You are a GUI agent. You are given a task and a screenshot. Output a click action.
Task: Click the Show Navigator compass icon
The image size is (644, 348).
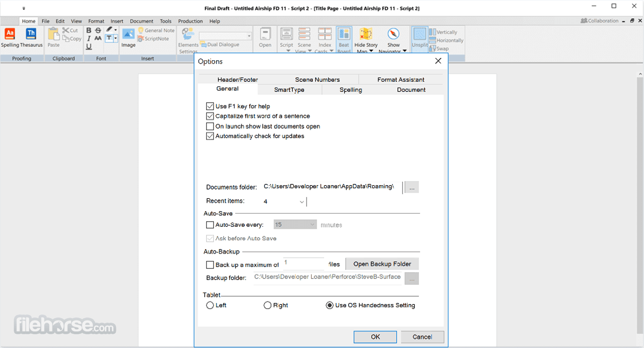(x=393, y=34)
